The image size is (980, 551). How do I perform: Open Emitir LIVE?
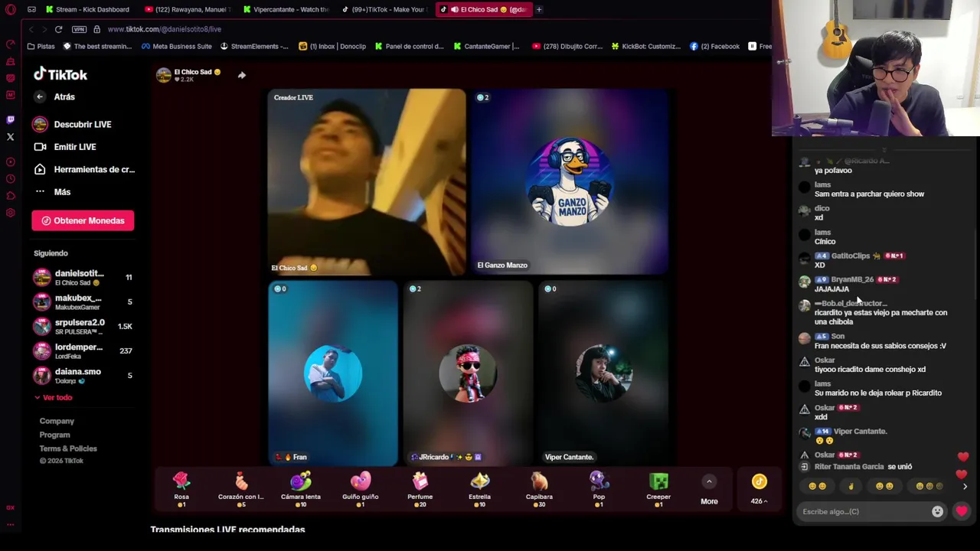(65, 147)
